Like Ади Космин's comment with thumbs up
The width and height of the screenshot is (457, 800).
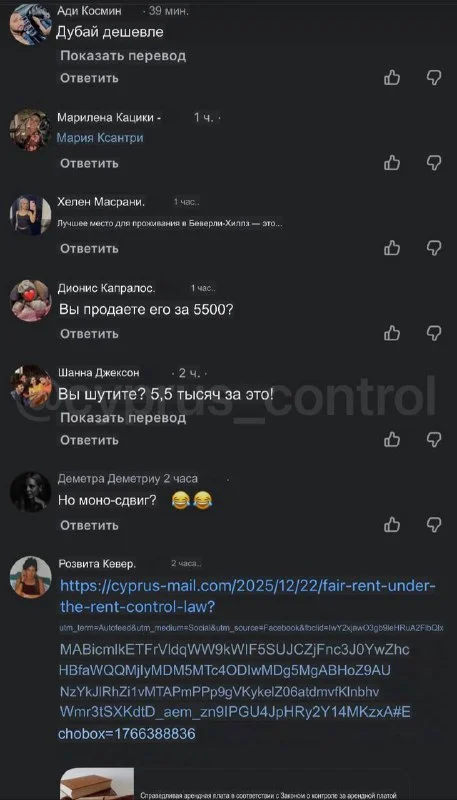coord(392,78)
